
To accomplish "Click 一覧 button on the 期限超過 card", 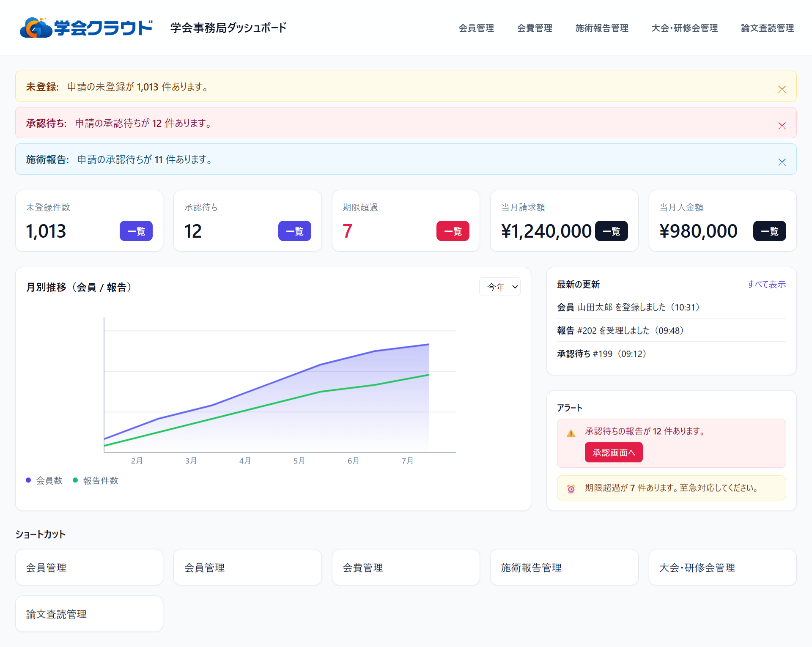I will click(x=453, y=231).
